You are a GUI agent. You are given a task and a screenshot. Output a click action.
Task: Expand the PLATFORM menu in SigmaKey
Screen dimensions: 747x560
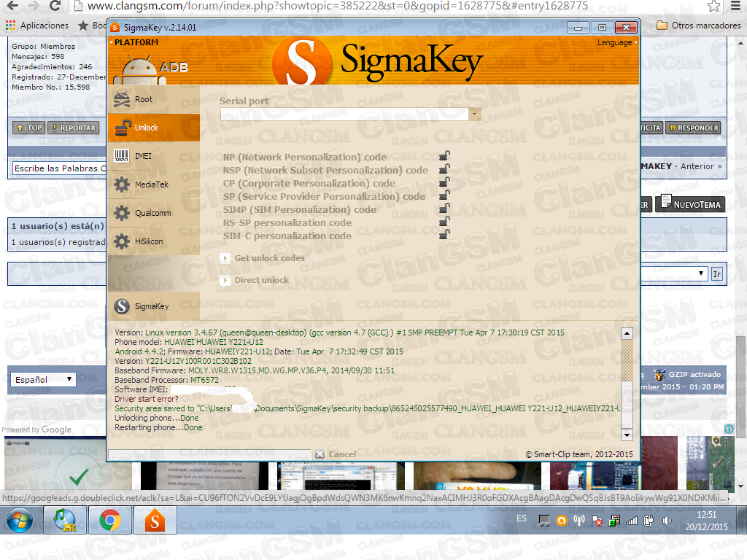[134, 42]
